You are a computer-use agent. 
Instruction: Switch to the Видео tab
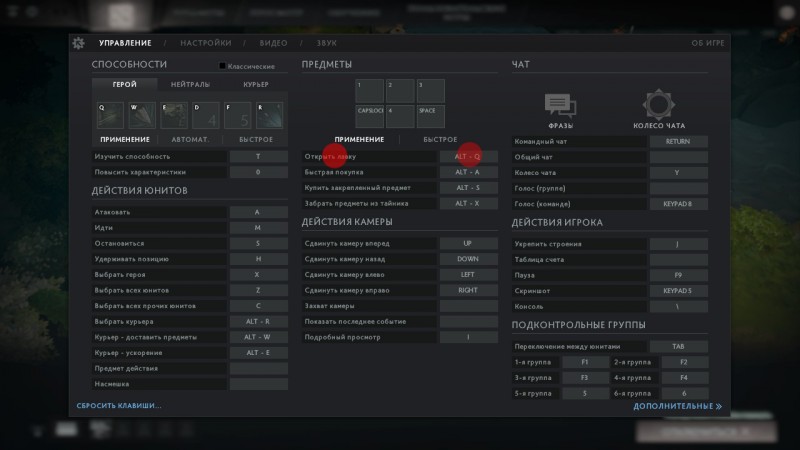tap(273, 43)
